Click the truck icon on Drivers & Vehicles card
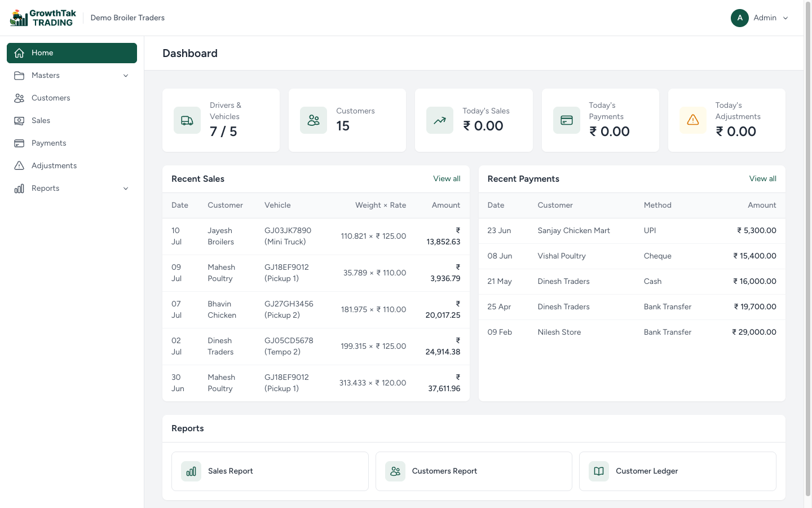Image resolution: width=812 pixels, height=508 pixels. click(187, 120)
